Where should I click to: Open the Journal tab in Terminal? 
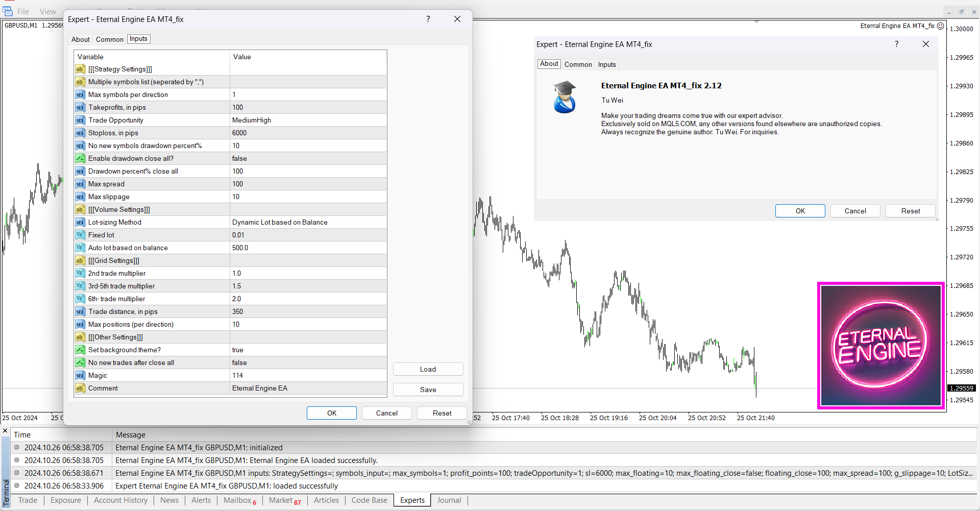click(x=449, y=500)
